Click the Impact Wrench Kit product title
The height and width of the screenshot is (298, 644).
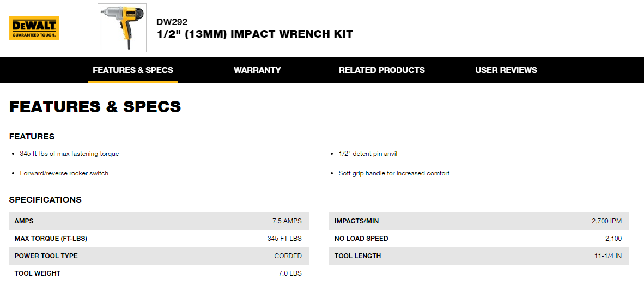point(254,34)
